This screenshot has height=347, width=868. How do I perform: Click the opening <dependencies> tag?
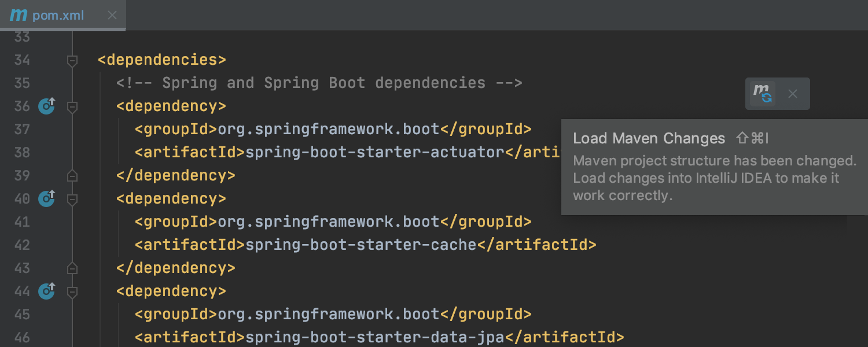pyautogui.click(x=162, y=60)
